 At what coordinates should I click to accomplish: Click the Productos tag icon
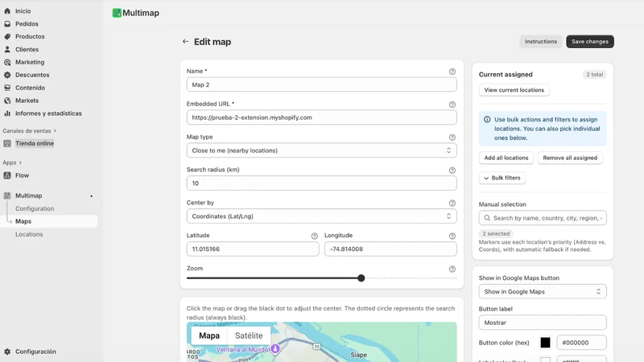pos(7,36)
